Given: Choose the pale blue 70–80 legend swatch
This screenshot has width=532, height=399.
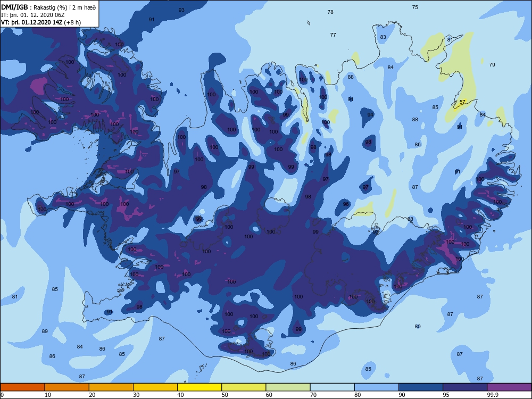Looking at the screenshot, I should pos(332,387).
